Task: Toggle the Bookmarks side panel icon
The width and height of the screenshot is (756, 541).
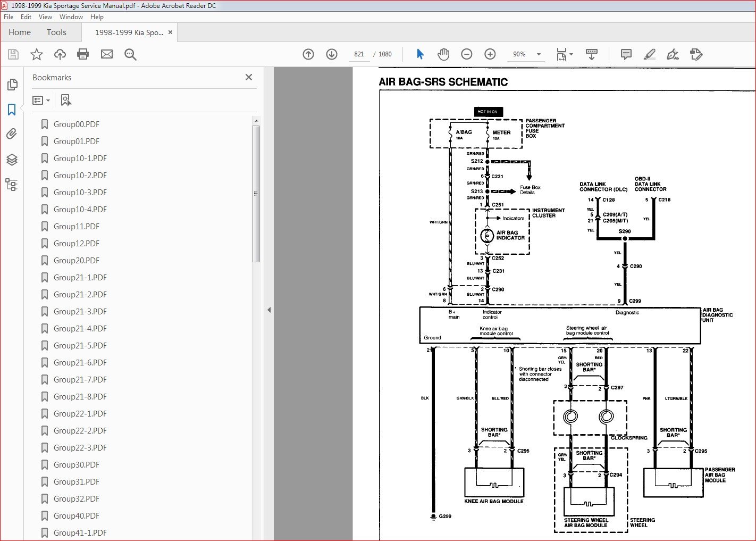Action: (x=12, y=110)
